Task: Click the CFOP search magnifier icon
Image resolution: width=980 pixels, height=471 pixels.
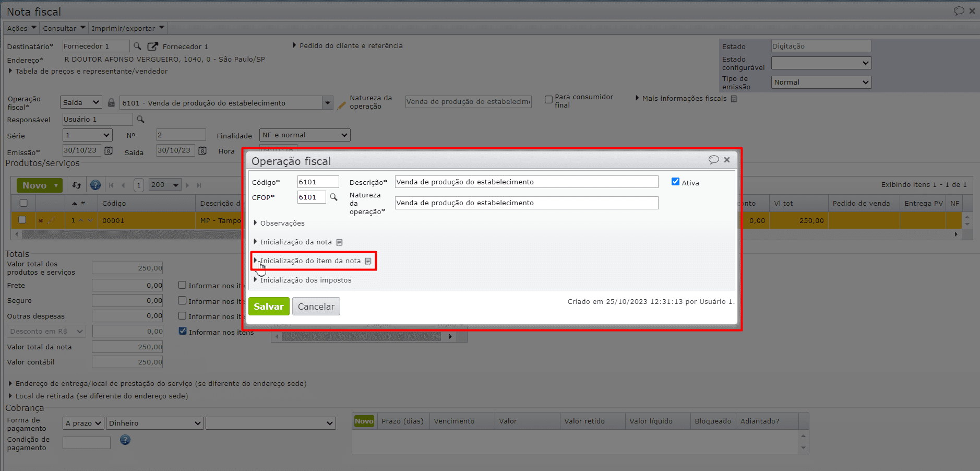Action: tap(333, 197)
